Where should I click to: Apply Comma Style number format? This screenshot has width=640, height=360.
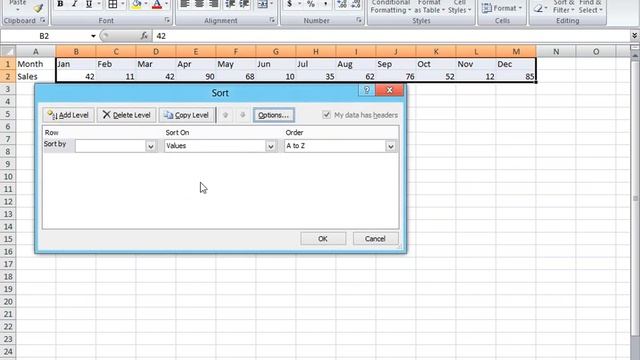tap(325, 4)
